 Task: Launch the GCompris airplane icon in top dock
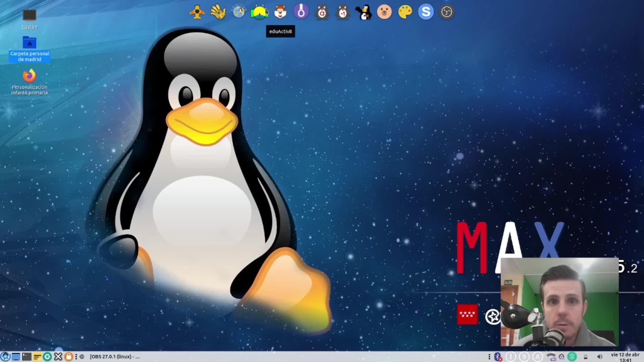[x=197, y=12]
